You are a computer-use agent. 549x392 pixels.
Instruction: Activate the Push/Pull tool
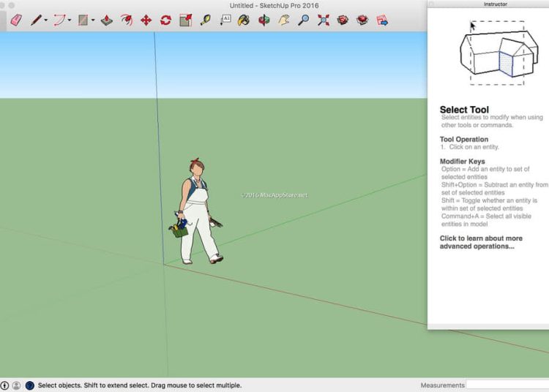tap(106, 20)
